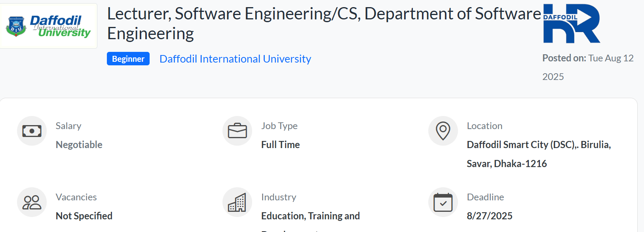Viewport: 644px width, 232px height.
Task: Click the Lecturer, Software Engineering job title
Action: pos(324,24)
